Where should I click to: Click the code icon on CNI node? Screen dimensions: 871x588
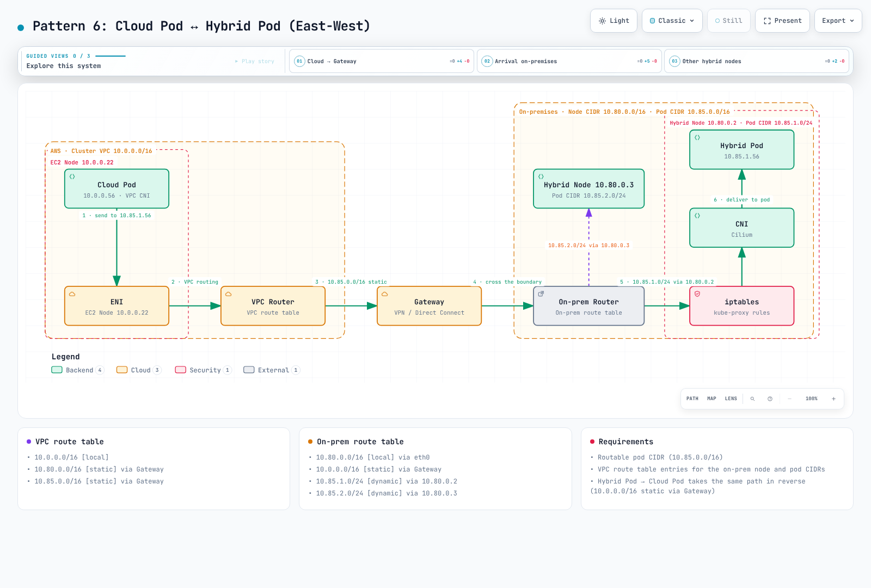point(697,216)
